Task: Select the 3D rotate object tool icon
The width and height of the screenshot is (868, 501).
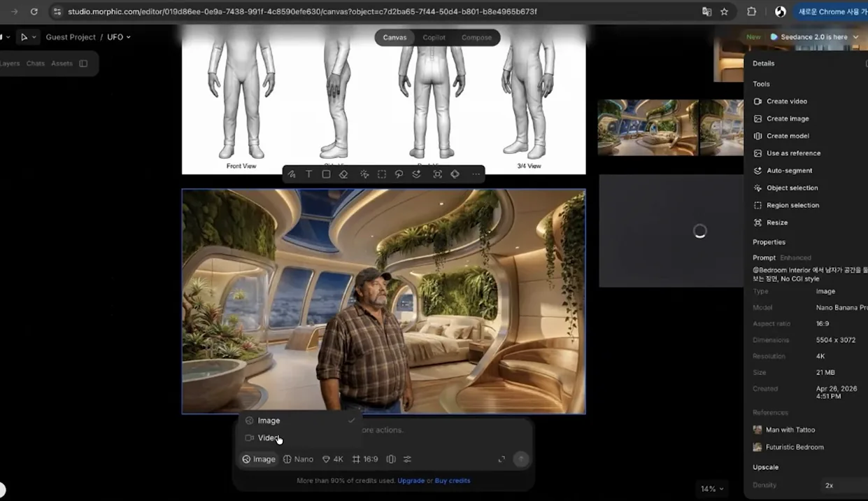Action: click(455, 174)
